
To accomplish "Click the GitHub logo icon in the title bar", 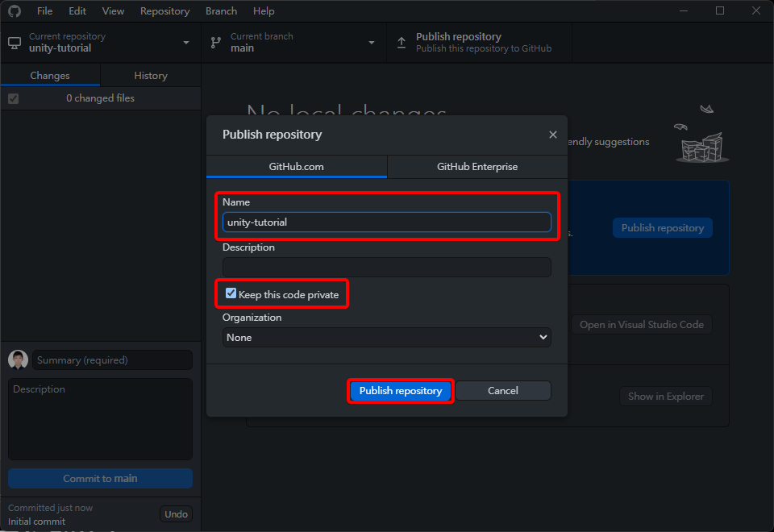I will [x=15, y=10].
